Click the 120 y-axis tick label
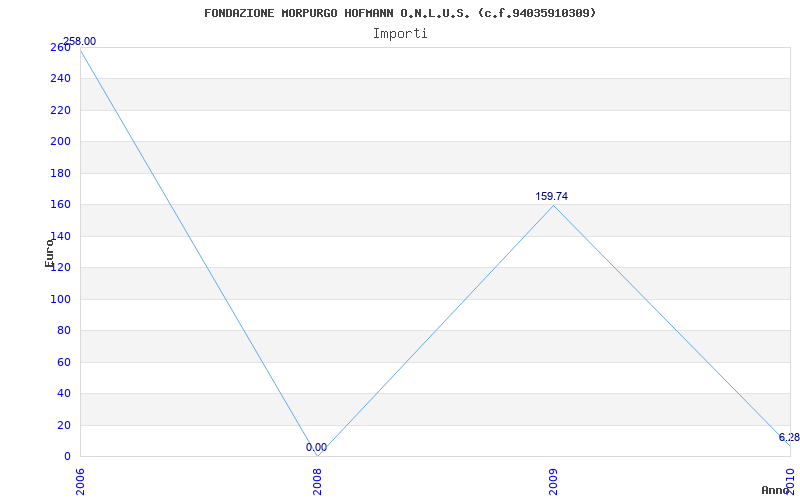800x500 pixels. (60, 267)
